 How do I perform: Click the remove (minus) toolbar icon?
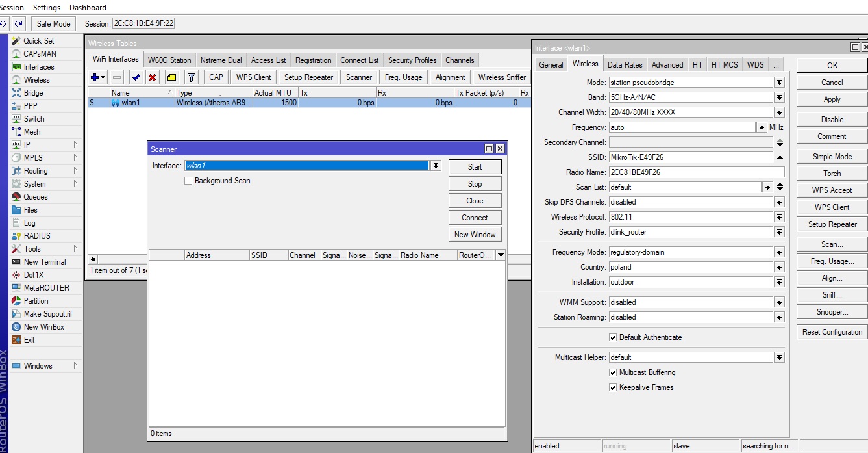click(118, 77)
